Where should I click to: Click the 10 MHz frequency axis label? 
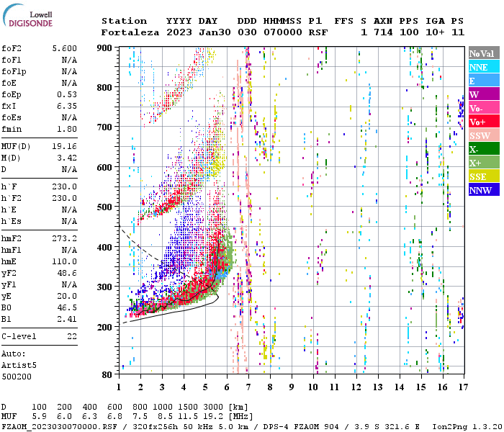pyautogui.click(x=313, y=387)
